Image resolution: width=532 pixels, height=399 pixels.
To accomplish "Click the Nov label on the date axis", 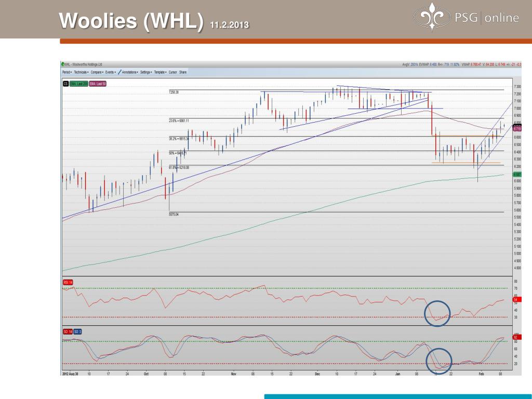I will 233,374.
